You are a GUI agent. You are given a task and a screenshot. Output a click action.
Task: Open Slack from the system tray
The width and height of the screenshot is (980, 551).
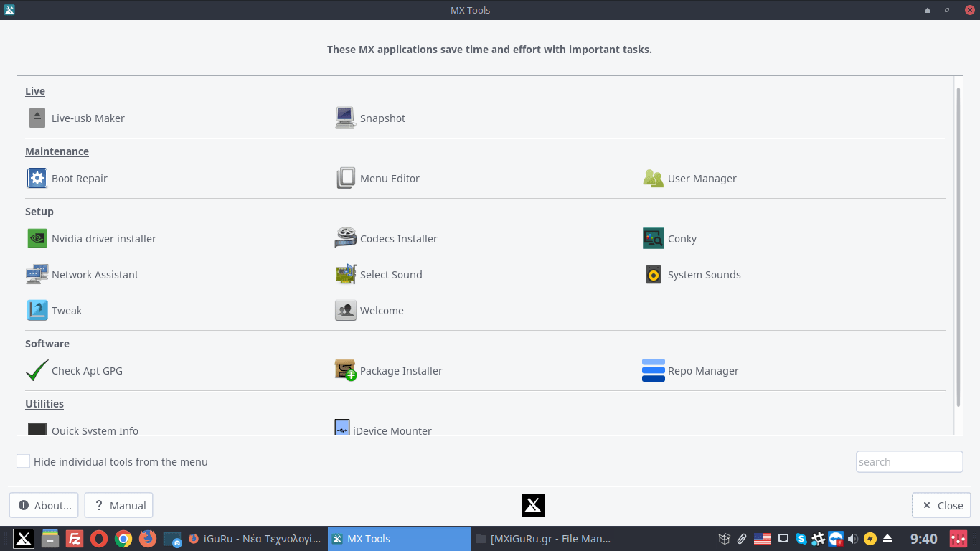[818, 539]
